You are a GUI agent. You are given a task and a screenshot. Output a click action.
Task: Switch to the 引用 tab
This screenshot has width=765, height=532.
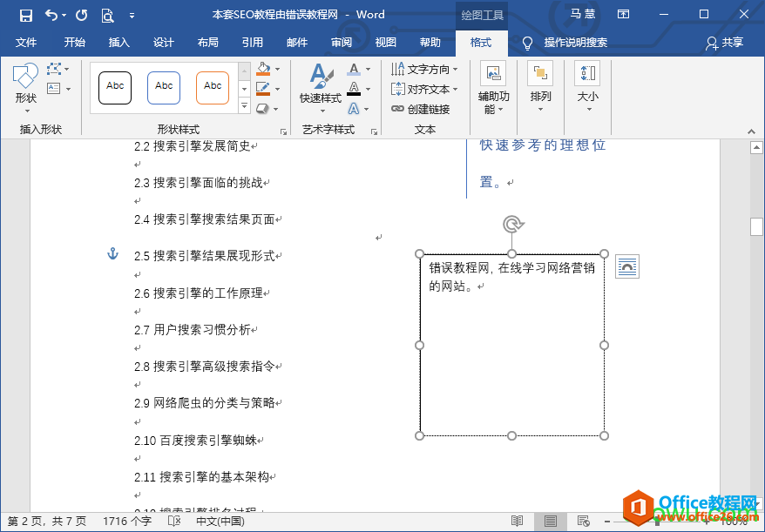(x=252, y=43)
